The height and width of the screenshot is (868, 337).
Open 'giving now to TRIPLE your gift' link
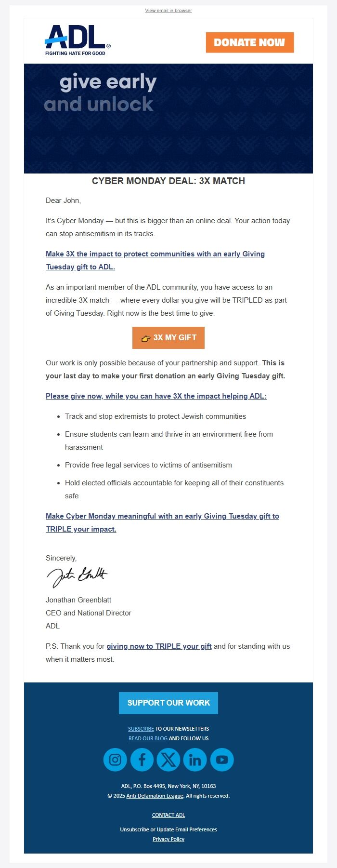tap(159, 646)
